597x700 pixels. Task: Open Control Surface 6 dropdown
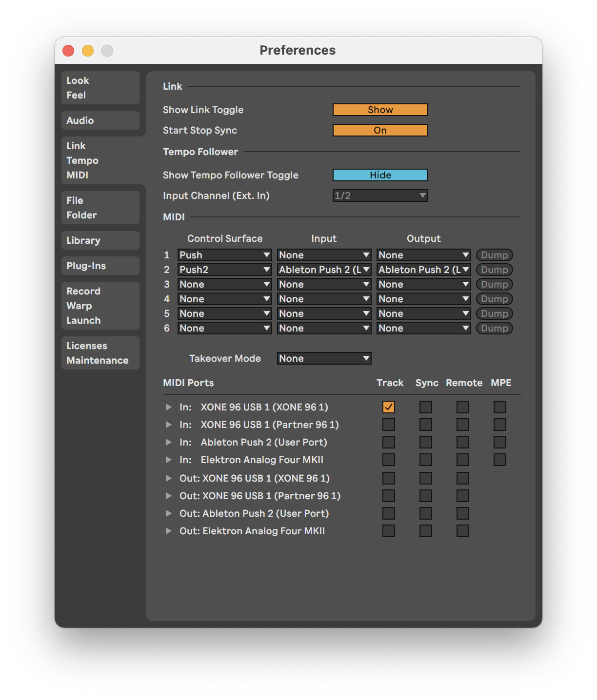[x=225, y=328]
